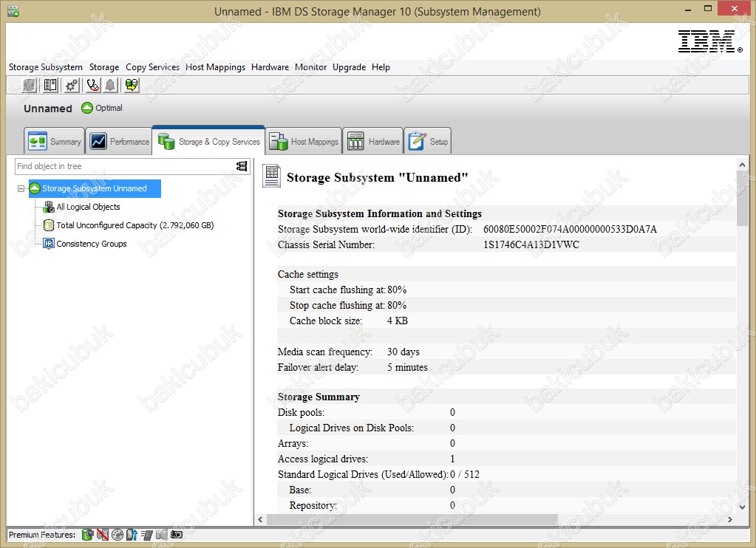
Task: Click the green Optimal status icon
Action: (x=87, y=108)
